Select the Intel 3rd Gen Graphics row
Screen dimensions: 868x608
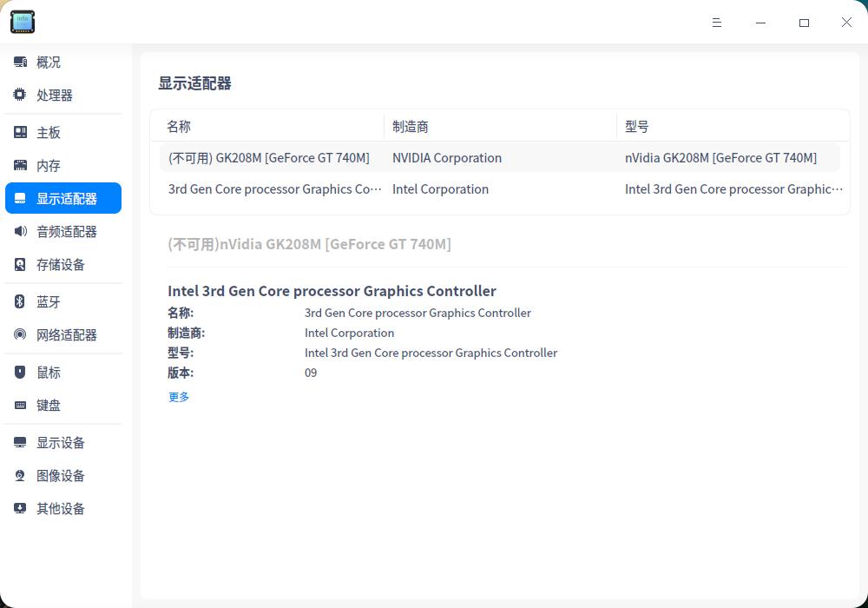[x=434, y=189]
